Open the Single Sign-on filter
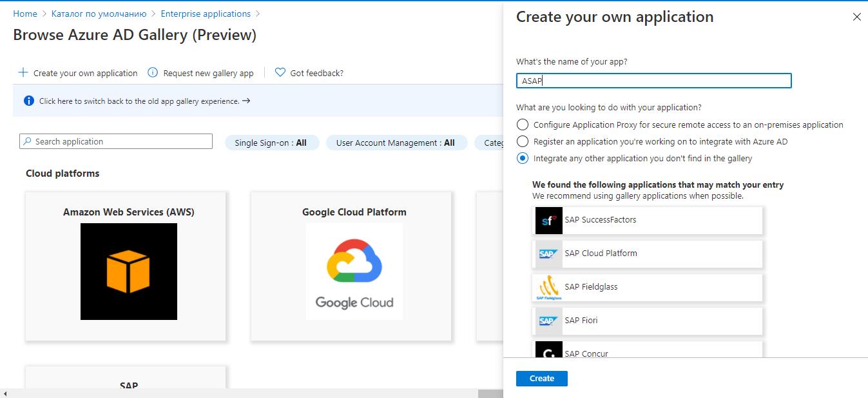868x398 pixels. [271, 143]
